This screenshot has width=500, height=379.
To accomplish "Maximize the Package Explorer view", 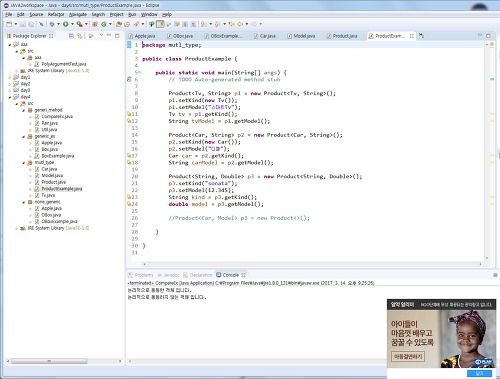I will 117,36.
